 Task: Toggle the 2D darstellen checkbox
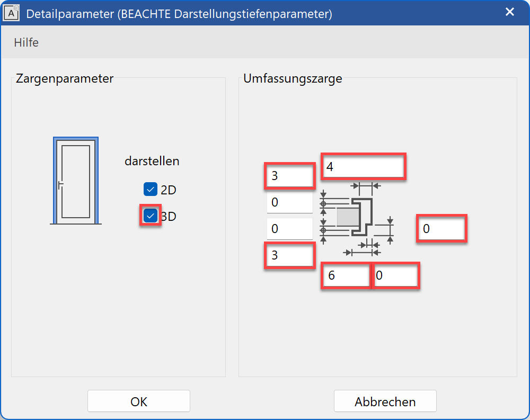pos(151,190)
